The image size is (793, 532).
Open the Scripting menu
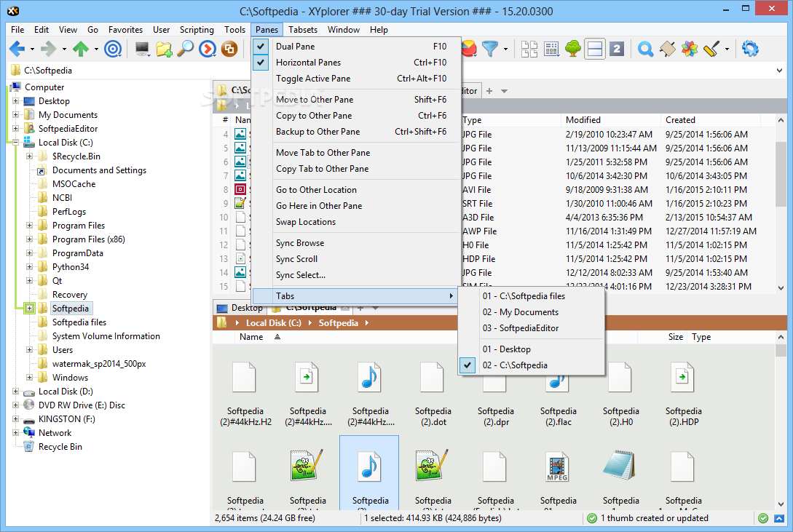point(197,30)
